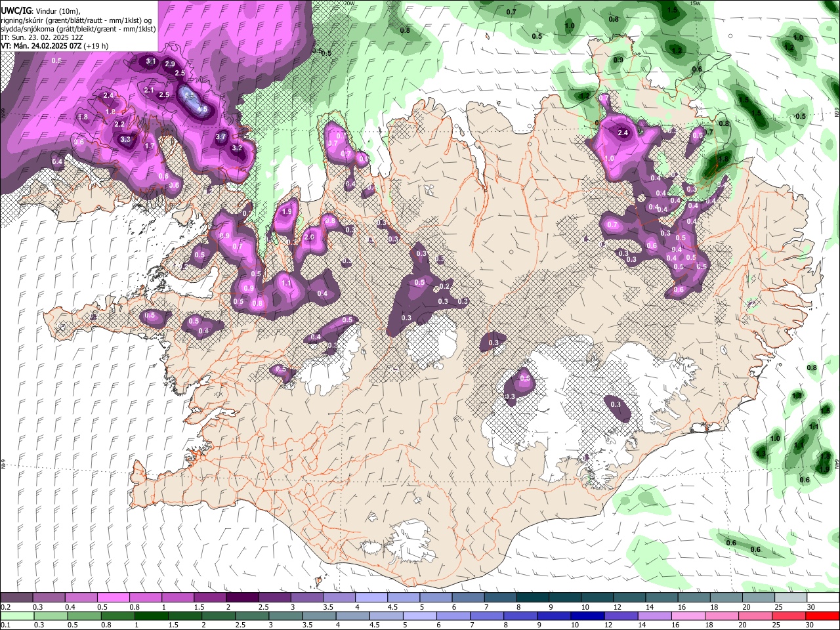Select lower legend swatch between 3 and 3.5
Image resolution: width=840 pixels, height=630 pixels.
[x=285, y=616]
